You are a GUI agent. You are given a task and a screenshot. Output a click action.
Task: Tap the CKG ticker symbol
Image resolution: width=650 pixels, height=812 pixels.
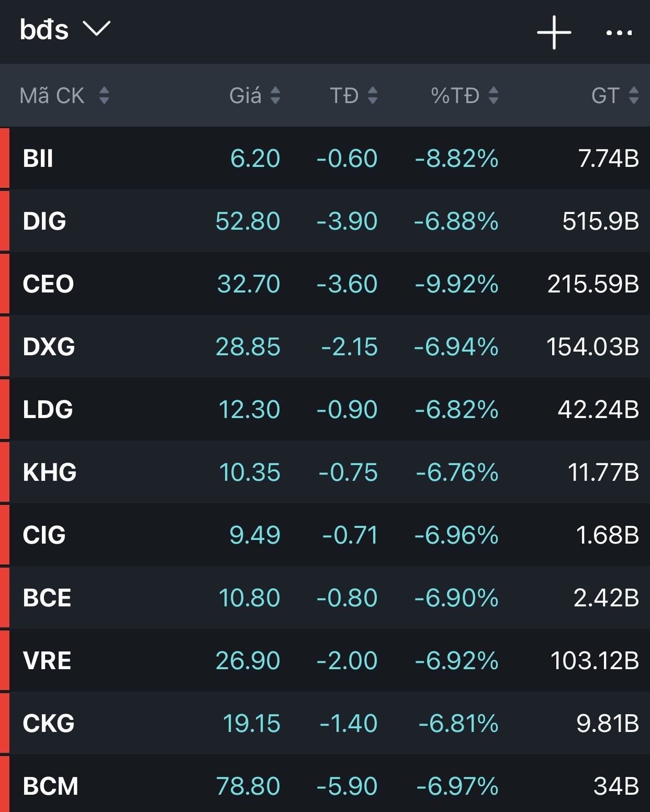[49, 724]
